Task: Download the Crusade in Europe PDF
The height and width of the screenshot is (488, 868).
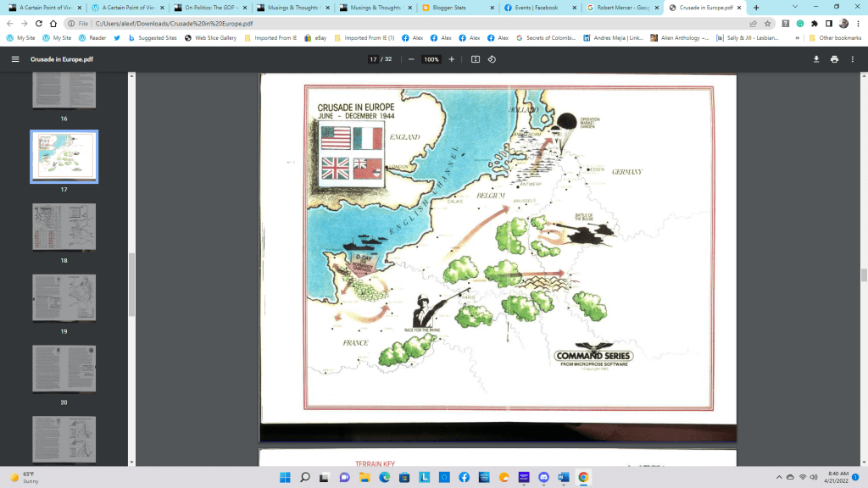Action: pos(816,59)
